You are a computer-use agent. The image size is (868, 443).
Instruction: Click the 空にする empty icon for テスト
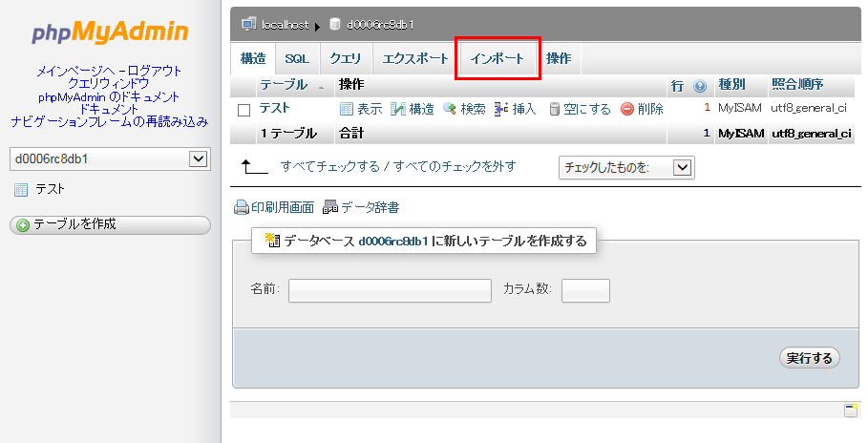point(555,109)
